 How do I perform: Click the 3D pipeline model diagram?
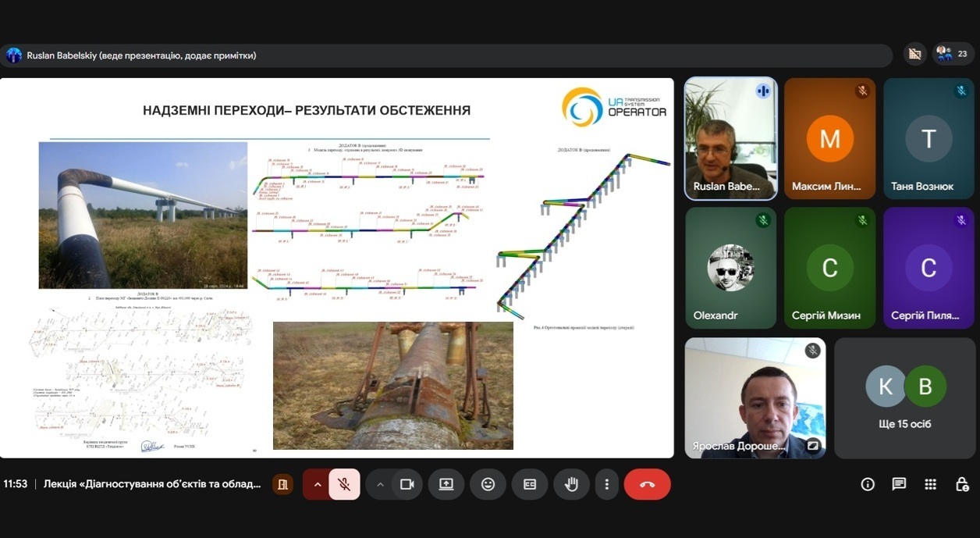pos(584,235)
